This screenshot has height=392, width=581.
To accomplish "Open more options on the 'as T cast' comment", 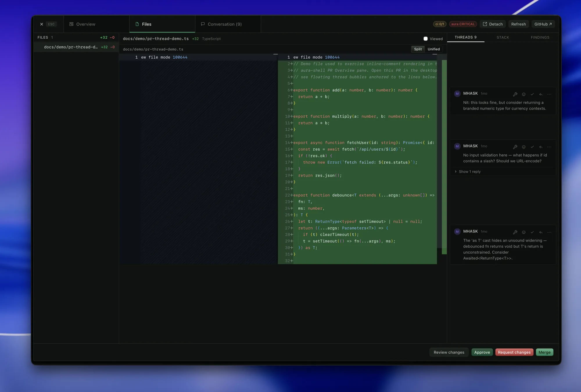I will (549, 232).
